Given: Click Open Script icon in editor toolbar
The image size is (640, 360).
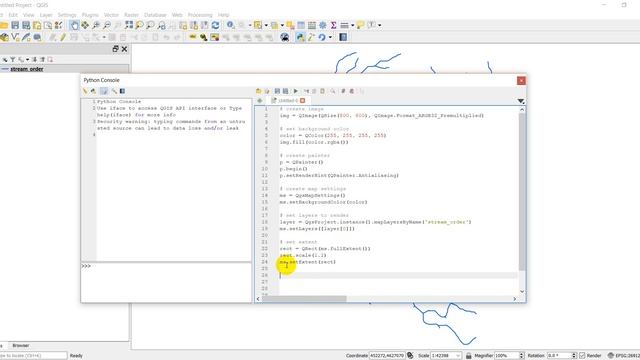Looking at the screenshot, I should point(258,91).
